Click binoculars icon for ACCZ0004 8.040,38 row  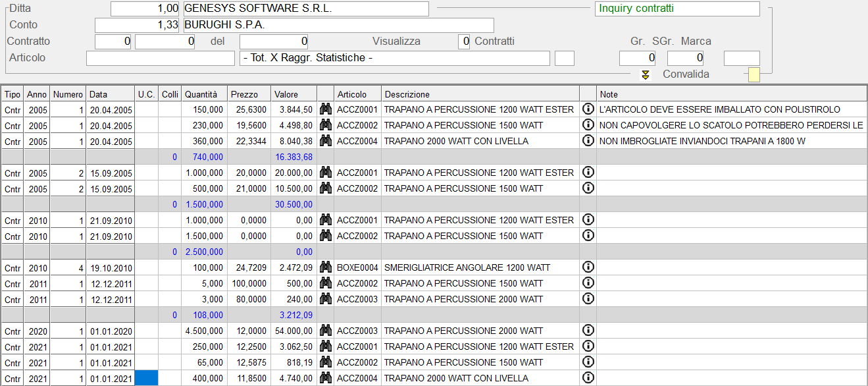pos(325,141)
